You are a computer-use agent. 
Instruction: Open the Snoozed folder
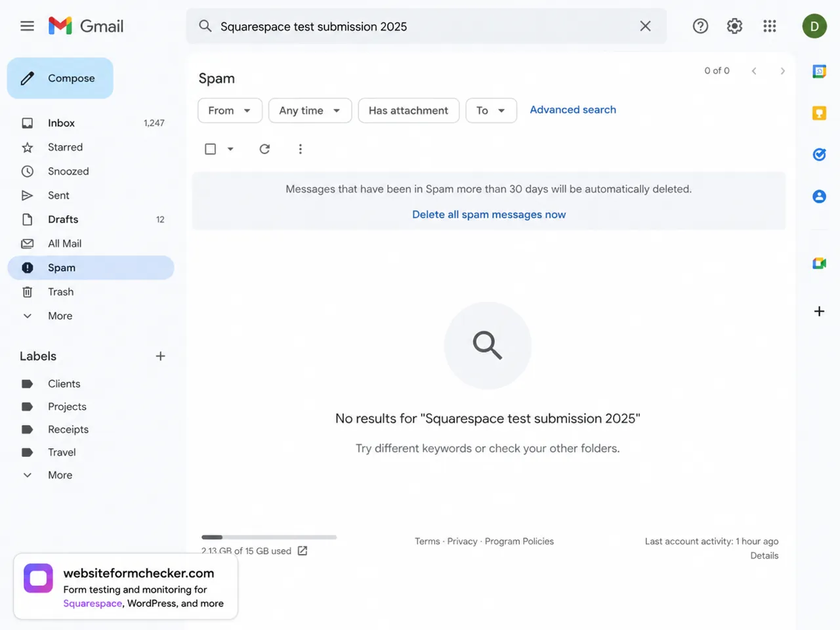[x=91, y=171]
